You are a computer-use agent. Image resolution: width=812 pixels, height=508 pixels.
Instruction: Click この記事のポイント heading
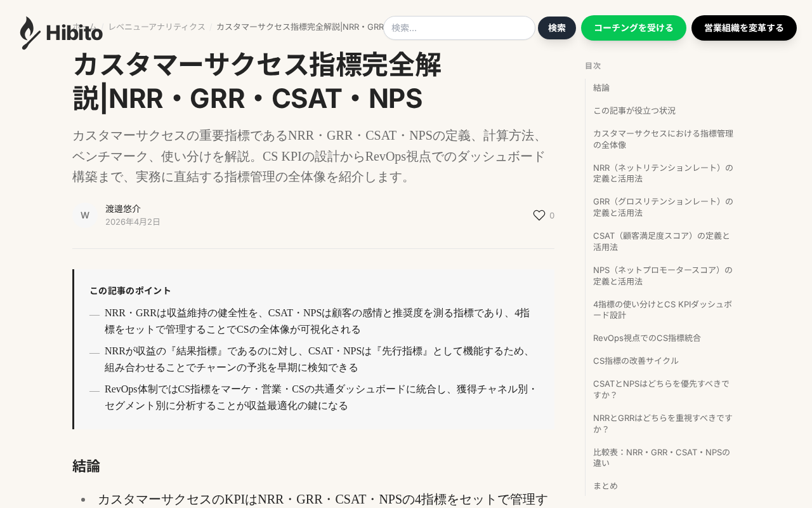[x=130, y=290]
